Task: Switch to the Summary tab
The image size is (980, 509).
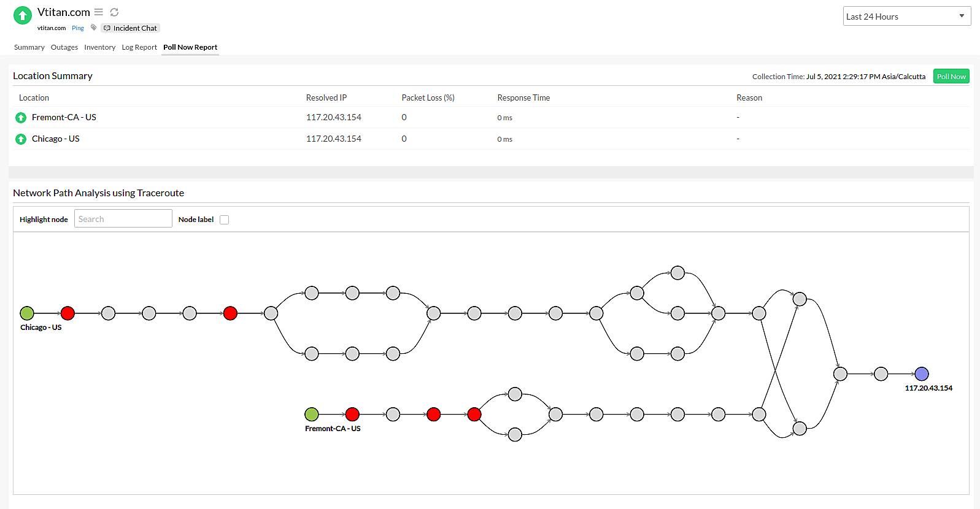Action: point(29,47)
